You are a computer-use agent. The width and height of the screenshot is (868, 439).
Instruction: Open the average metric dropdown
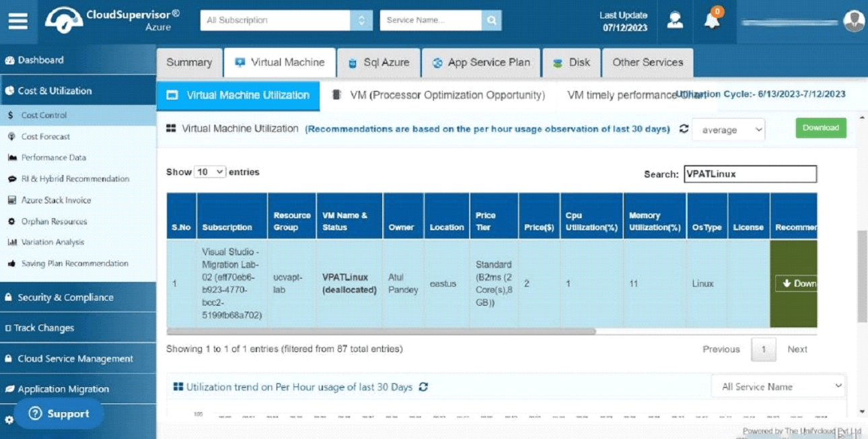pyautogui.click(x=729, y=130)
